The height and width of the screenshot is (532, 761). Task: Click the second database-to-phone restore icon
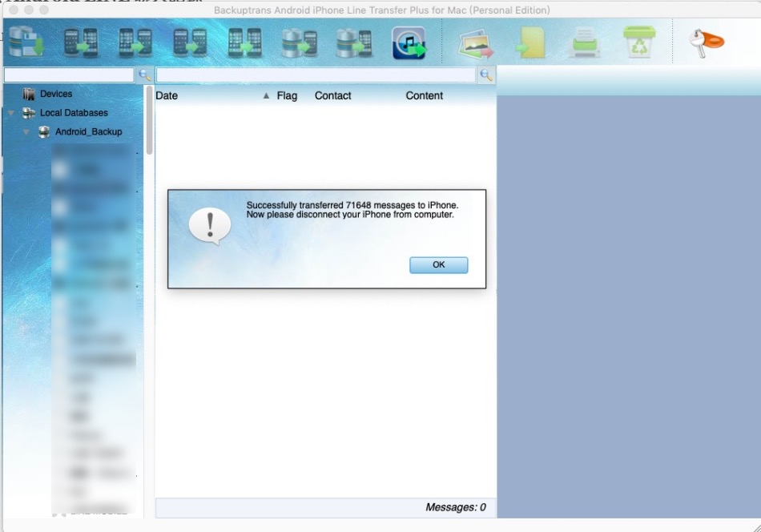[x=354, y=42]
